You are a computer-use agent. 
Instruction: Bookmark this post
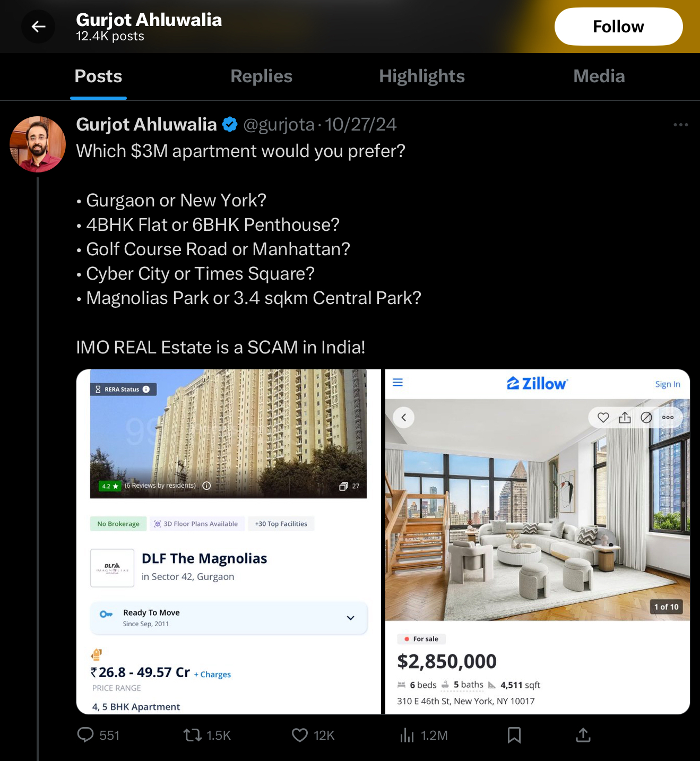[514, 735]
